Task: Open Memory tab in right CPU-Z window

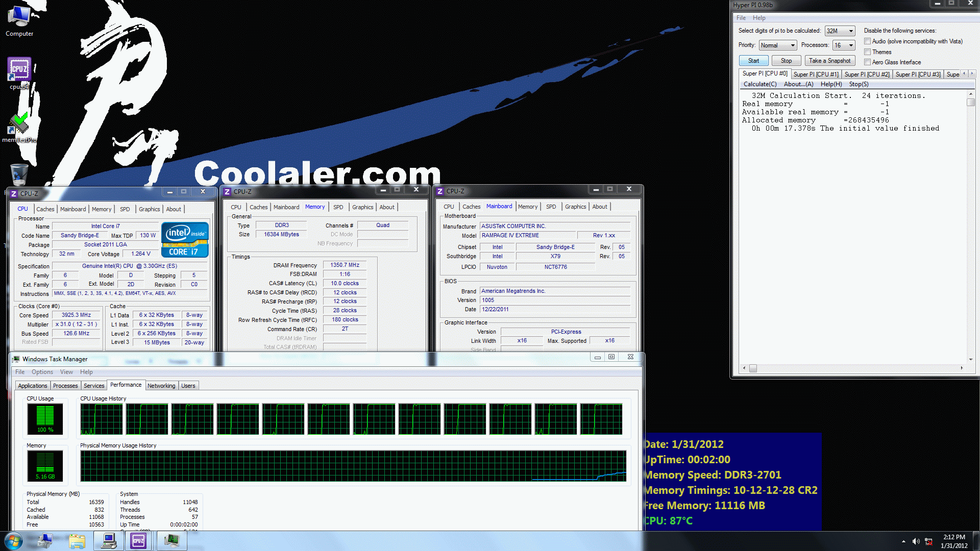Action: click(527, 207)
